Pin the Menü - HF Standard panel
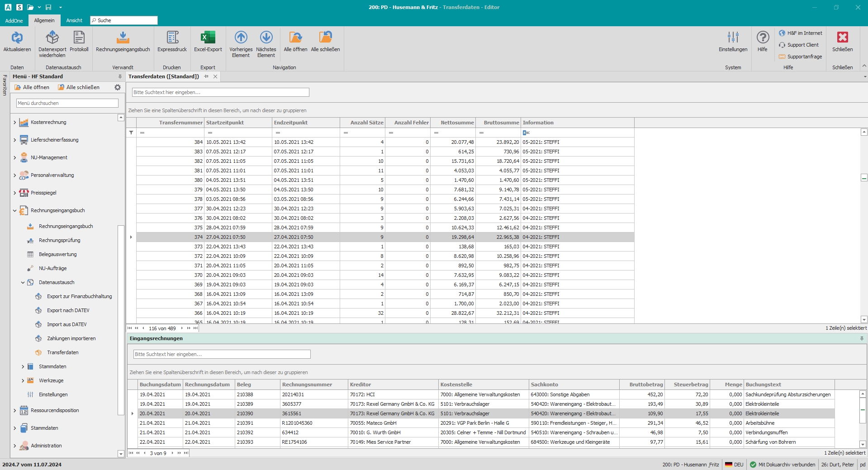Viewport: 868px width, 470px height. [120, 76]
